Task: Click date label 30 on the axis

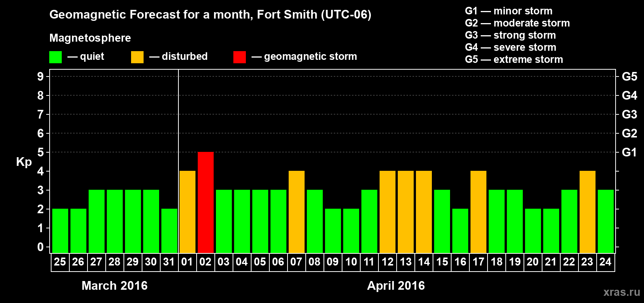Action: [151, 262]
